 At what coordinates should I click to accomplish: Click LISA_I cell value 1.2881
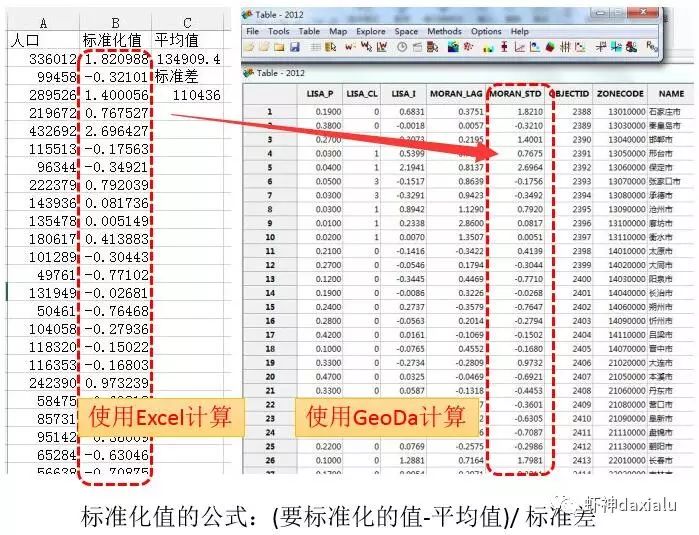click(403, 460)
